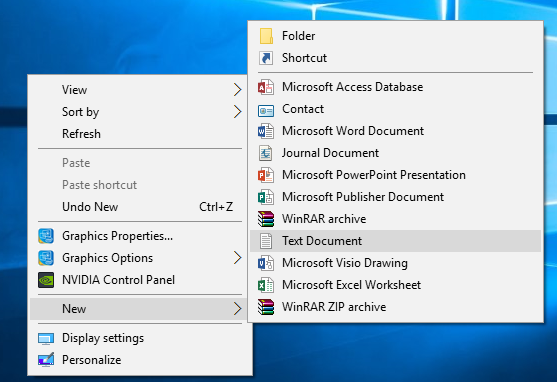This screenshot has width=557, height=382.
Task: Select Paste shortcut entry
Action: click(140, 185)
